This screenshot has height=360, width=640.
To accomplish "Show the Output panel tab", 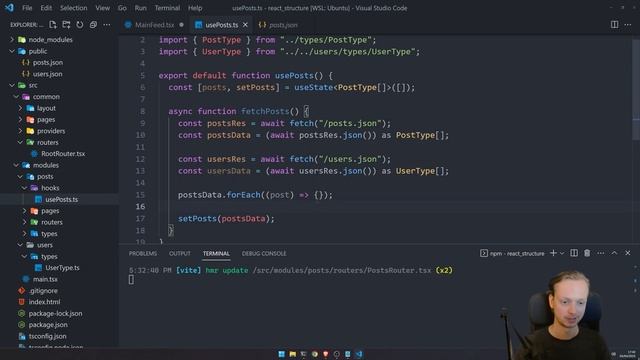I will tap(180, 253).
